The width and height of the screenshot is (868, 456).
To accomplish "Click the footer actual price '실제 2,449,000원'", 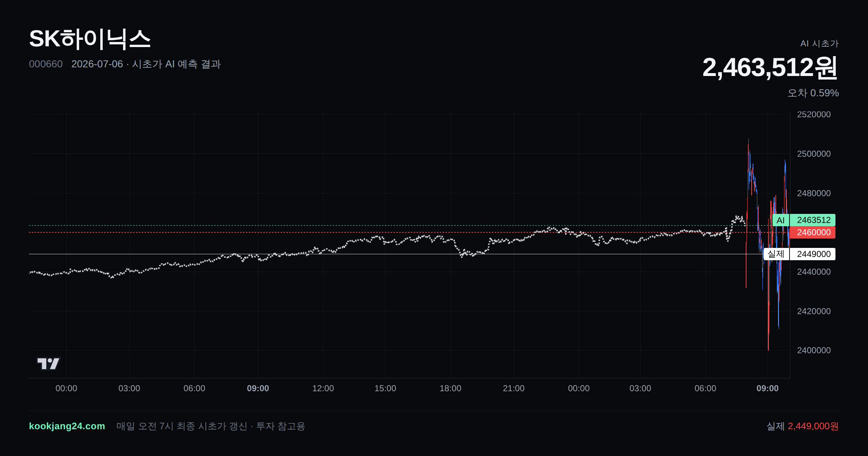I will tap(803, 426).
